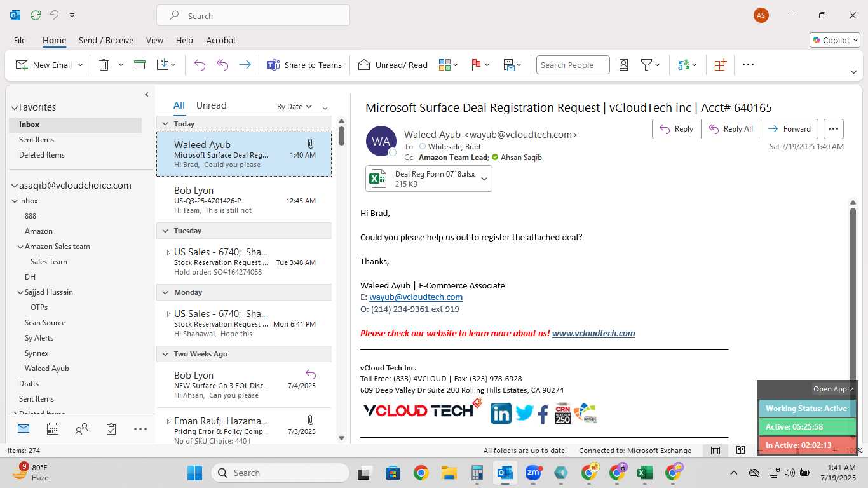The image size is (868, 488).
Task: Open more actions ellipsis in reading pane
Action: (834, 129)
